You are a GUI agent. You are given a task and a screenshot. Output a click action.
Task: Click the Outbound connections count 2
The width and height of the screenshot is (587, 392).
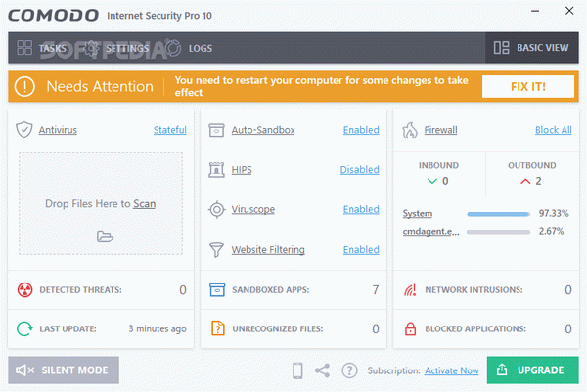[x=538, y=181]
